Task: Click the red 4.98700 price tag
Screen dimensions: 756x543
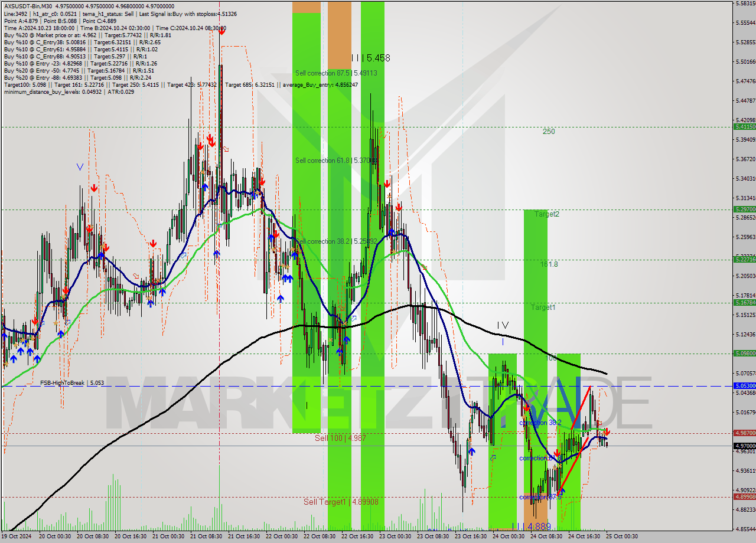Action: click(x=744, y=433)
